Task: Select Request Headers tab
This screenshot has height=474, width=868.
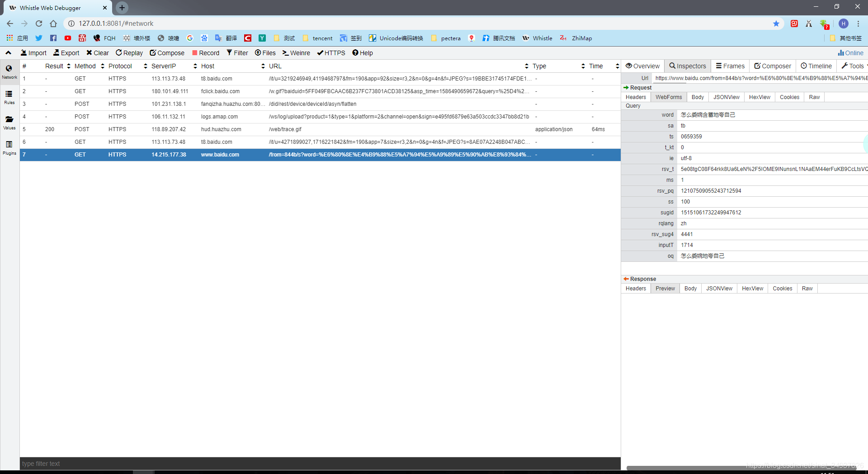Action: 636,97
